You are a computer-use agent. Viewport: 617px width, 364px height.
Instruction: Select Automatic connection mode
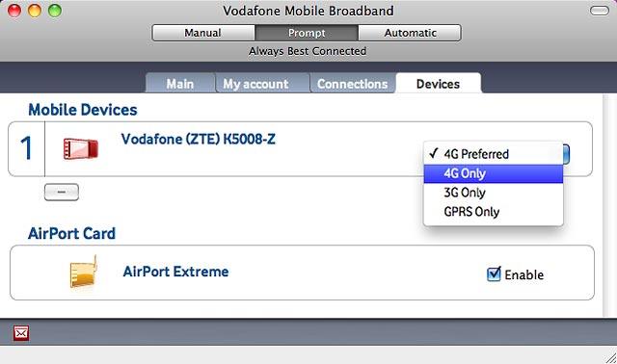click(410, 33)
